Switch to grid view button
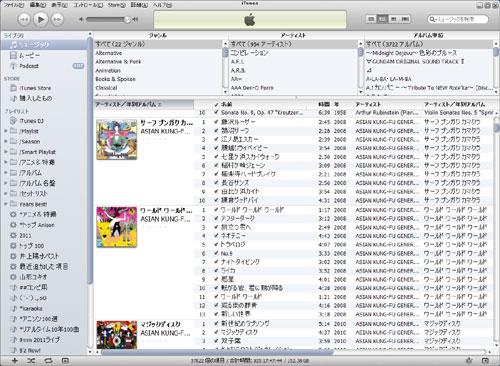This screenshot has height=366, width=500. coord(394,19)
